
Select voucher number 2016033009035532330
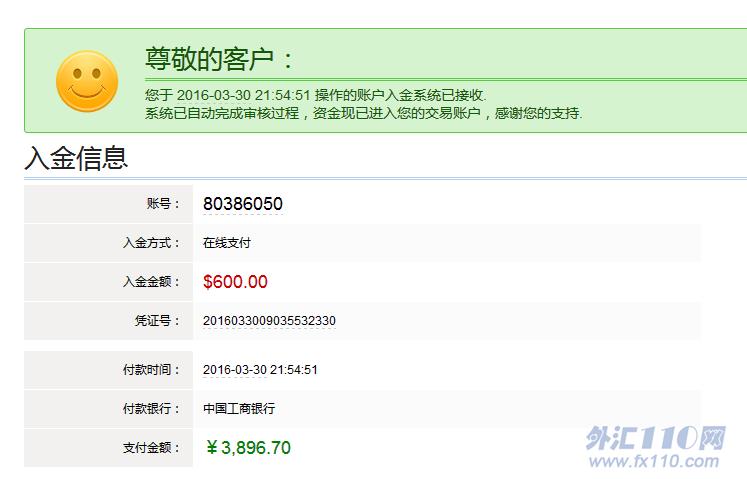[x=269, y=321]
